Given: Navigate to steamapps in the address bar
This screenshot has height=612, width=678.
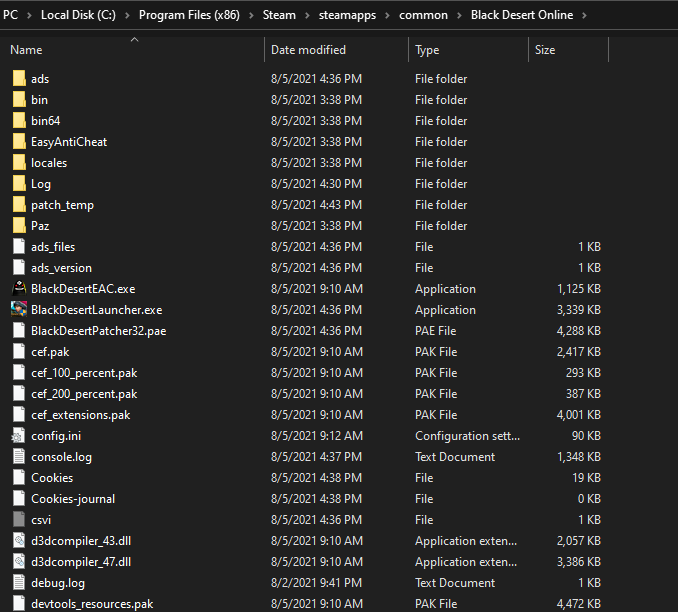Looking at the screenshot, I should click(x=347, y=15).
